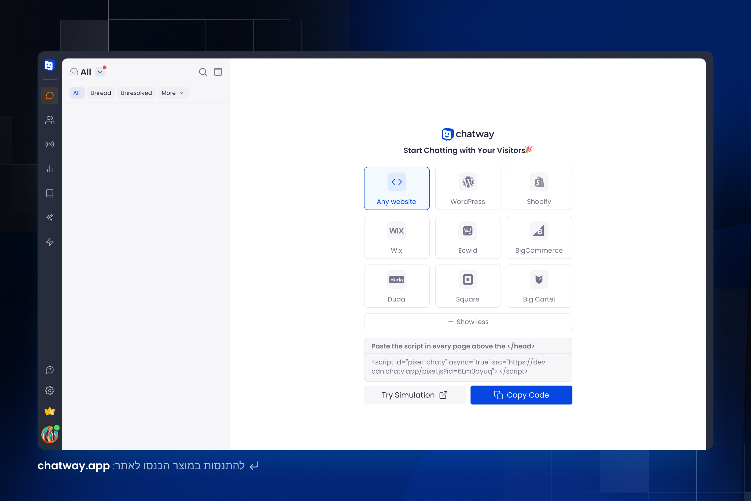
Task: Open the lightning bolt automation icon
Action: [49, 242]
